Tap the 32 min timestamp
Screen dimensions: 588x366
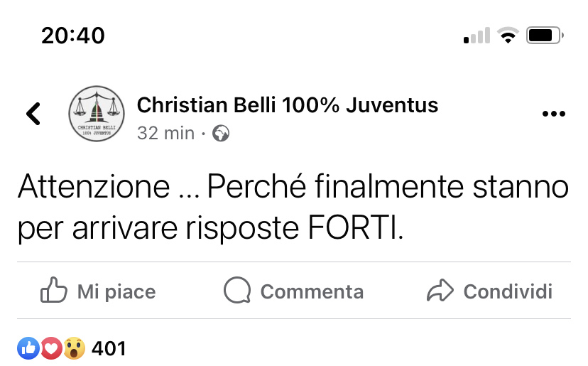coord(165,134)
